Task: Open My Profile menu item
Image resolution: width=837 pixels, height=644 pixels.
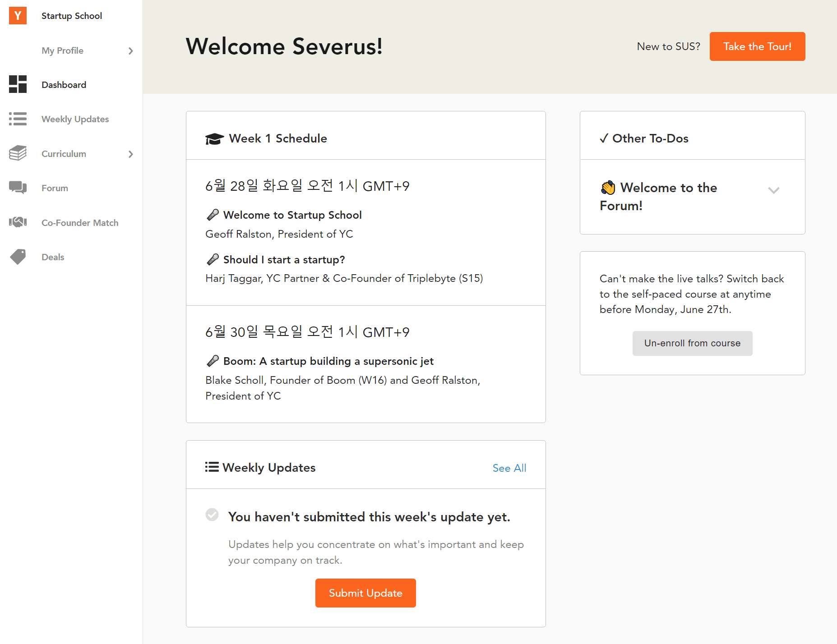Action: [62, 51]
